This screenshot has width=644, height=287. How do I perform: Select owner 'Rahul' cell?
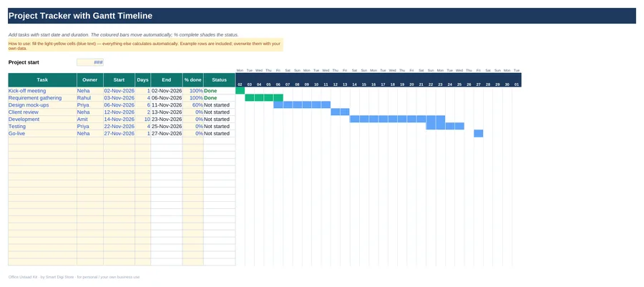pyautogui.click(x=90, y=98)
